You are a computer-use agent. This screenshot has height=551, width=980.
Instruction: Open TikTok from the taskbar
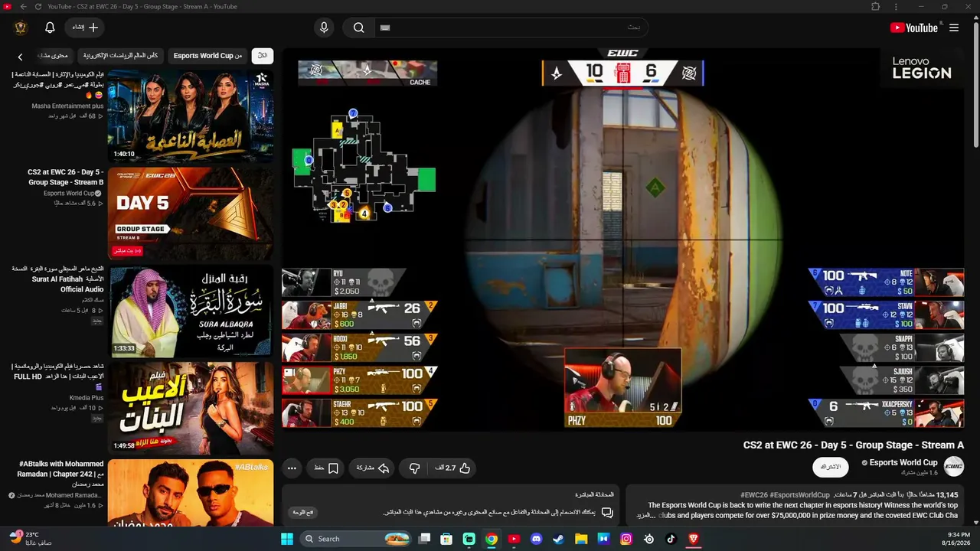(x=671, y=539)
